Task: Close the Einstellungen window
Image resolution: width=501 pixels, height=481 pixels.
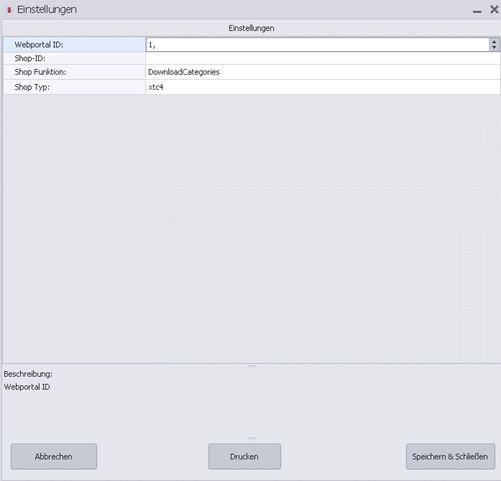Action: click(494, 10)
